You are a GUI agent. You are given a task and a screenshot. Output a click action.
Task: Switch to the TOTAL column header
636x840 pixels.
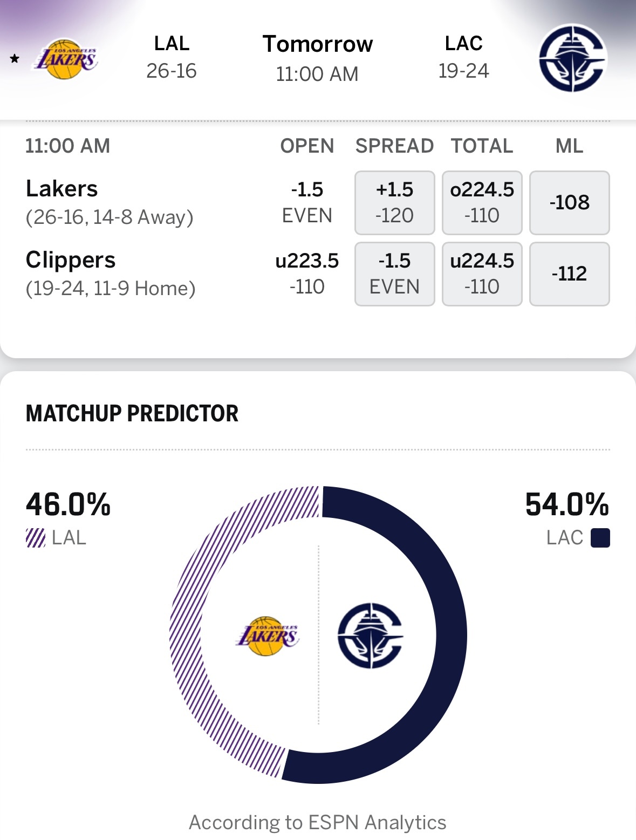[482, 146]
